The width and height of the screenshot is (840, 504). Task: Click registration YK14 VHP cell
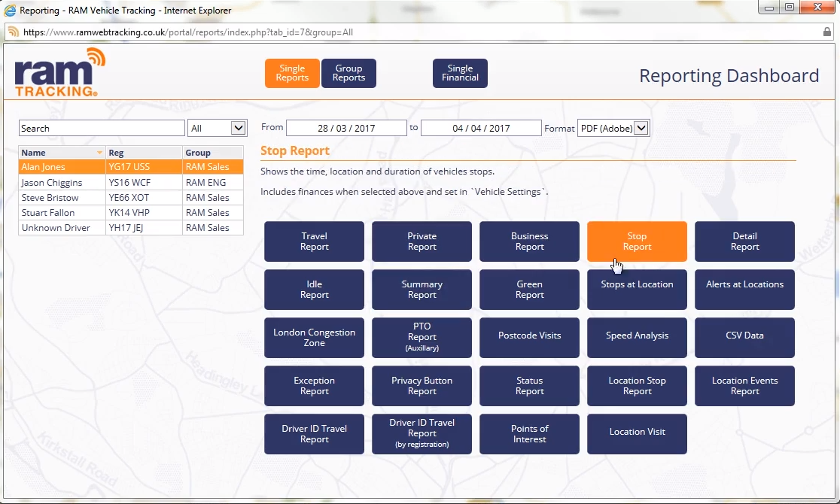pyautogui.click(x=144, y=213)
